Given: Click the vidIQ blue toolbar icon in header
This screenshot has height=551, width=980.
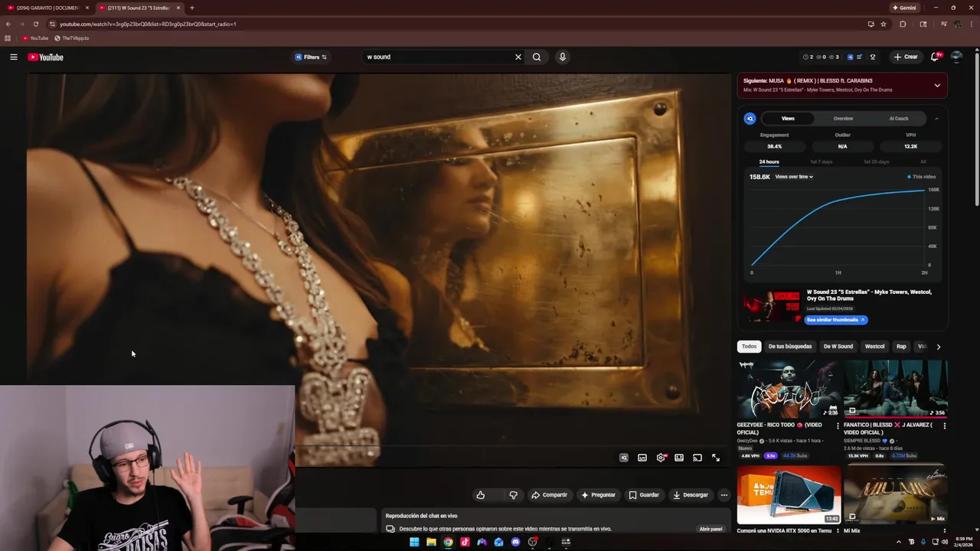Looking at the screenshot, I should pos(850,57).
